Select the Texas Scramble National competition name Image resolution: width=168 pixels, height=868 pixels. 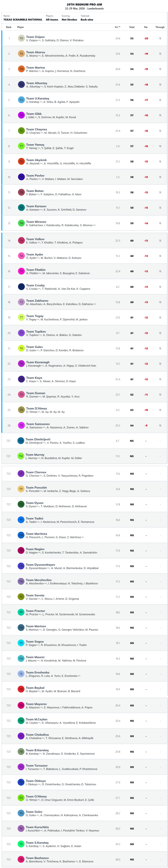point(23,20)
